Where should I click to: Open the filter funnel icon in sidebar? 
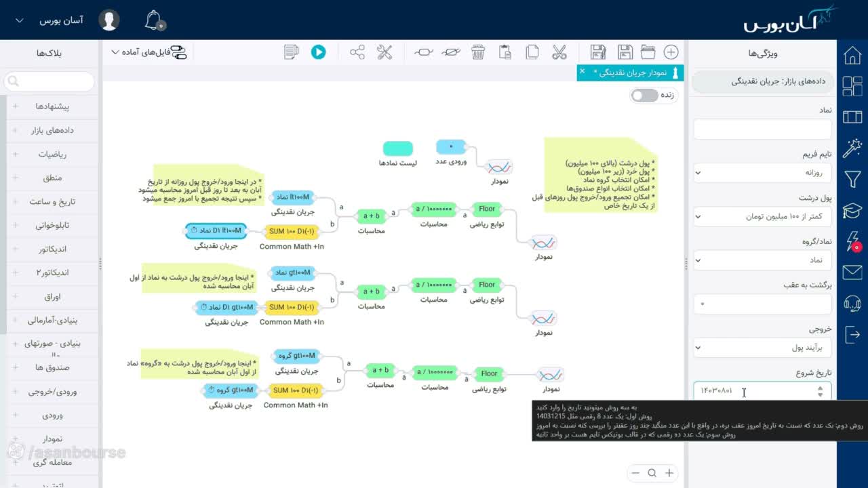pyautogui.click(x=852, y=180)
